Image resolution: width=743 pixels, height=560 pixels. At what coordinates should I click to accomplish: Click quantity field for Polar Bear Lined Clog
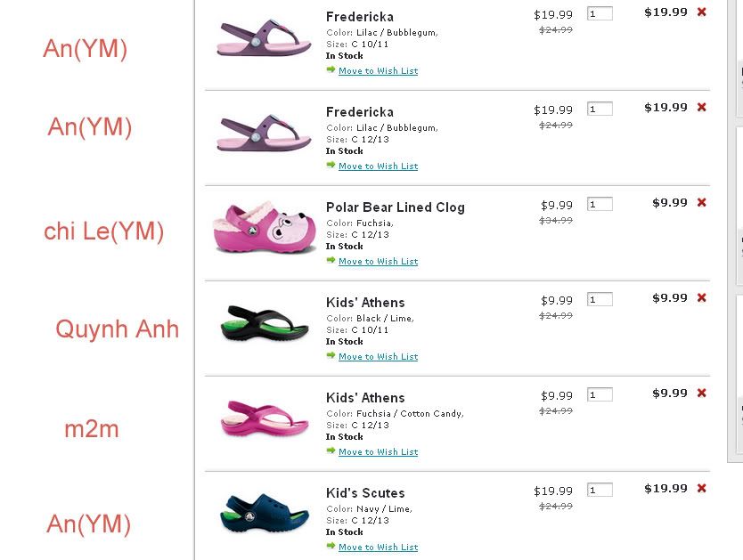[600, 205]
